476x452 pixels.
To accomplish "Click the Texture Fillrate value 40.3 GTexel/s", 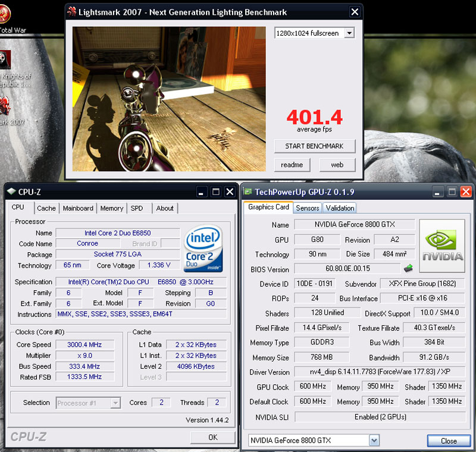I will click(434, 328).
